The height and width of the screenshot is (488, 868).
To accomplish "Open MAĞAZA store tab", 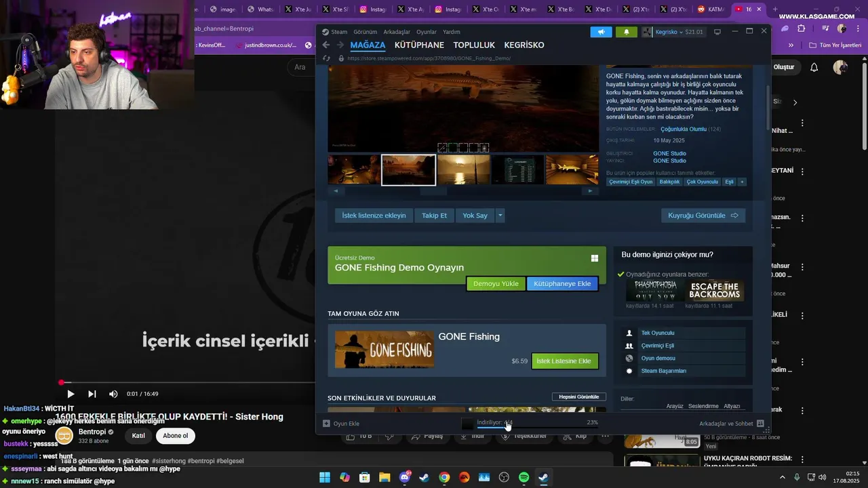I will pos(368,45).
